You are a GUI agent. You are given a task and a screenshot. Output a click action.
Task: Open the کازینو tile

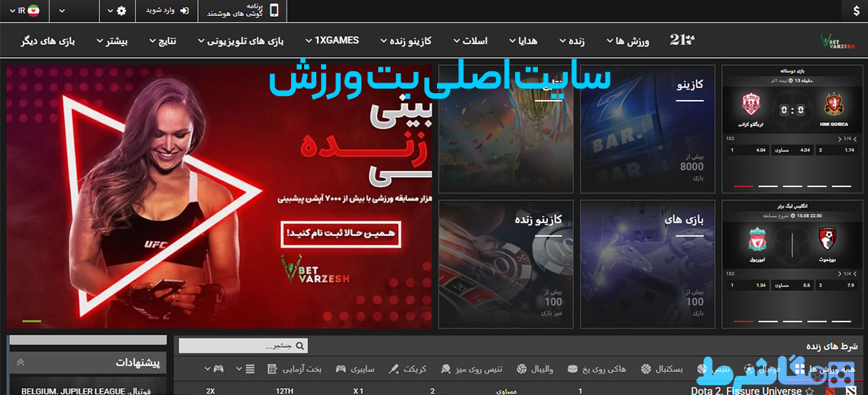pyautogui.click(x=646, y=129)
